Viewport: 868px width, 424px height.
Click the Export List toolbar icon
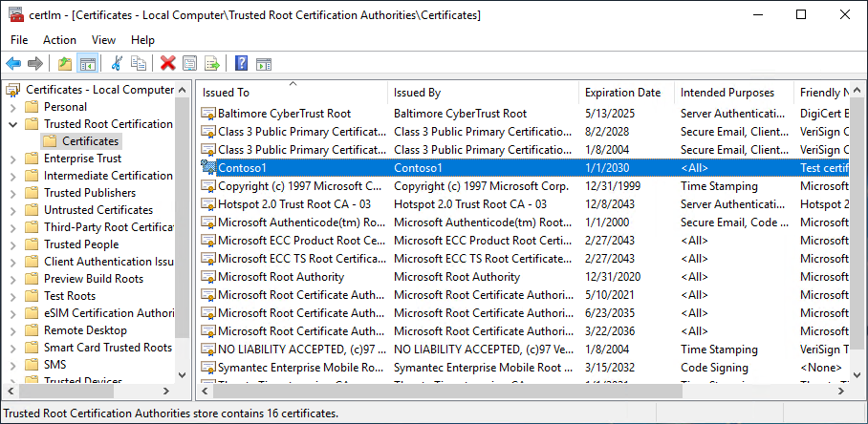pyautogui.click(x=212, y=64)
